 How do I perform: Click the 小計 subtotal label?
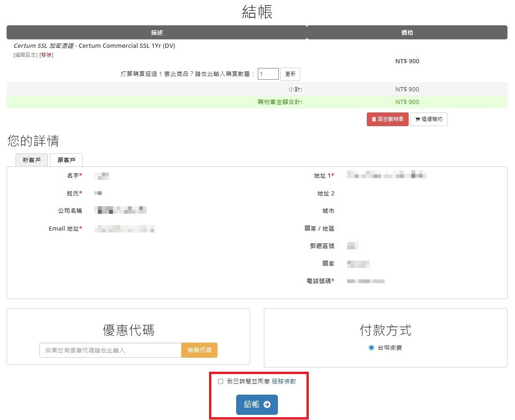pos(295,90)
